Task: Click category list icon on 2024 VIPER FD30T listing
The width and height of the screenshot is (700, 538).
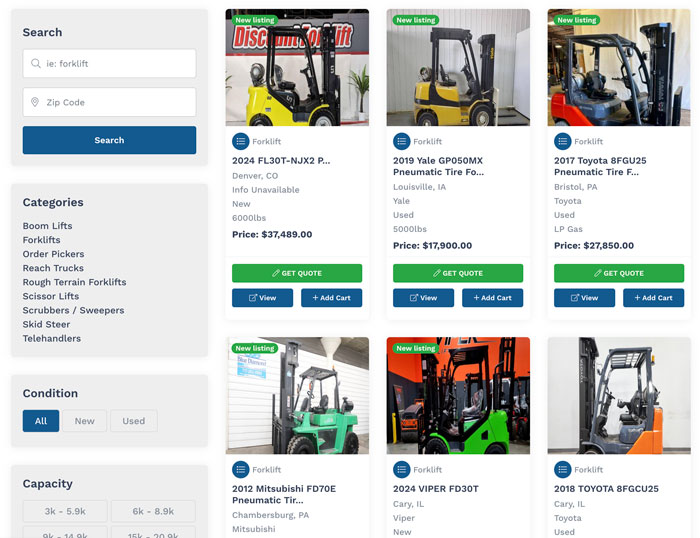Action: (401, 470)
